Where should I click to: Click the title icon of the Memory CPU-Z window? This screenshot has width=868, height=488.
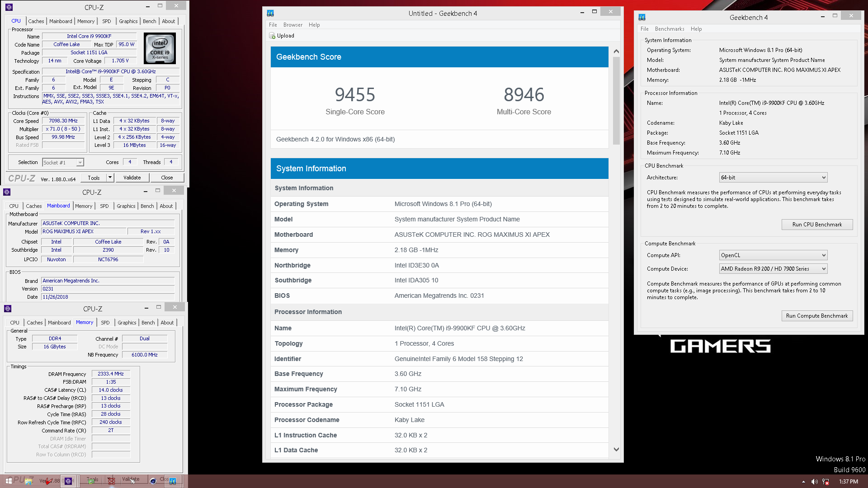(8, 309)
